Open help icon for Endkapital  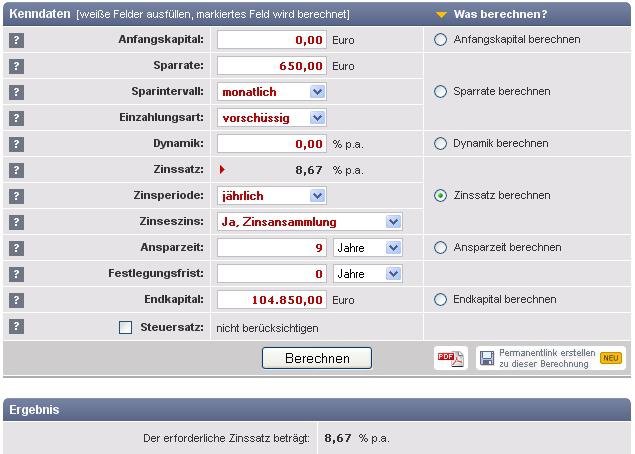[x=16, y=300]
